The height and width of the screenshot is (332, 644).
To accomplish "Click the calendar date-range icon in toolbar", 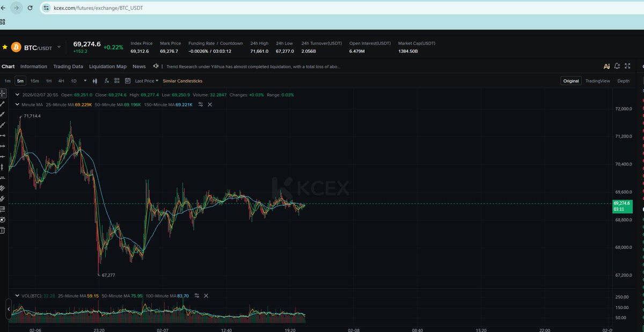I will click(x=128, y=81).
